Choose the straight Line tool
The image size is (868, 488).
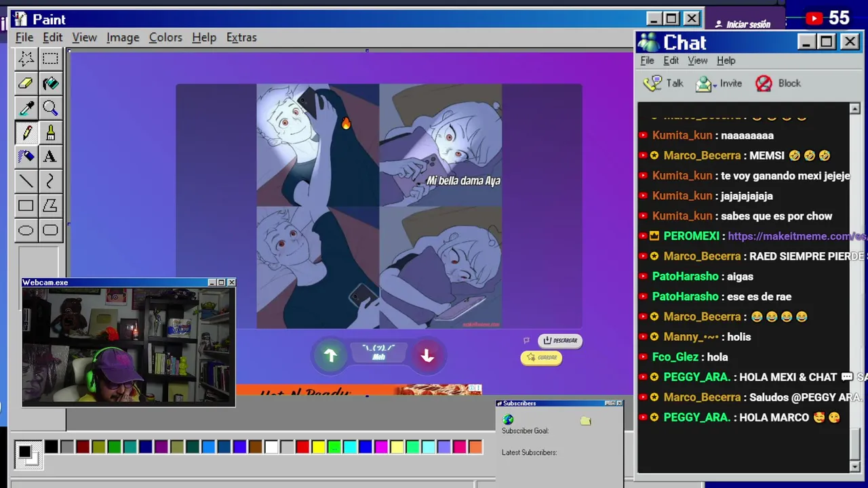(x=26, y=181)
